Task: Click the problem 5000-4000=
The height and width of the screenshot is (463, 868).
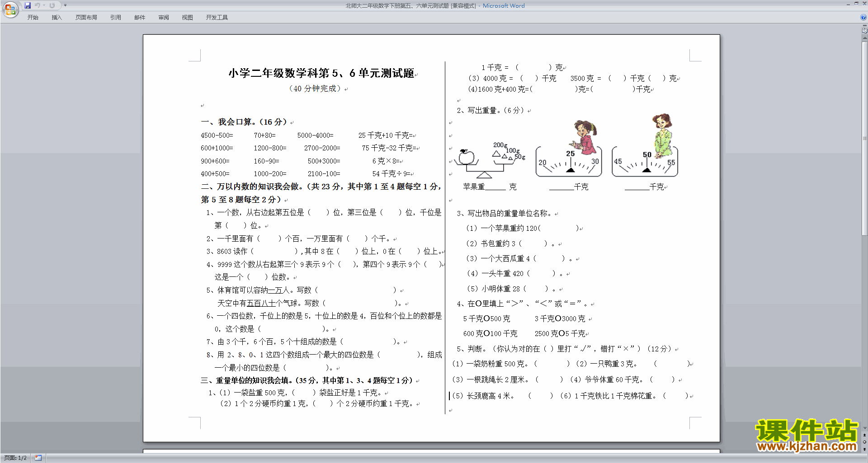Action: (316, 136)
